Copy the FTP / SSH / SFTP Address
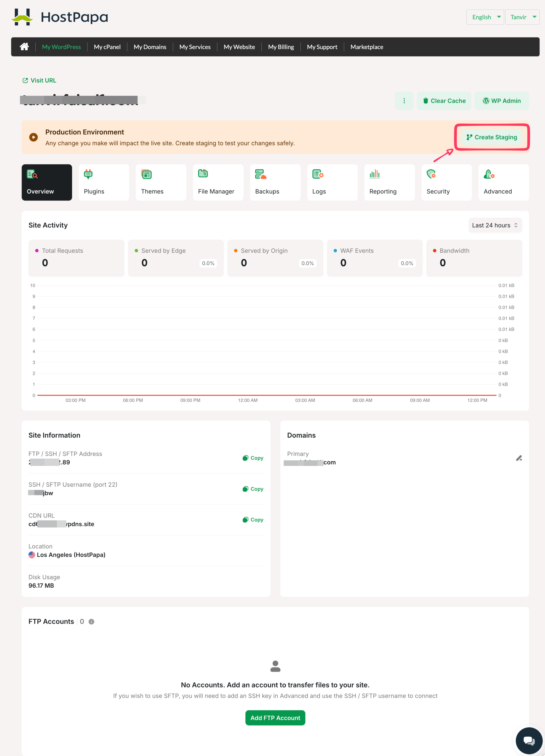The width and height of the screenshot is (545, 756). (253, 458)
